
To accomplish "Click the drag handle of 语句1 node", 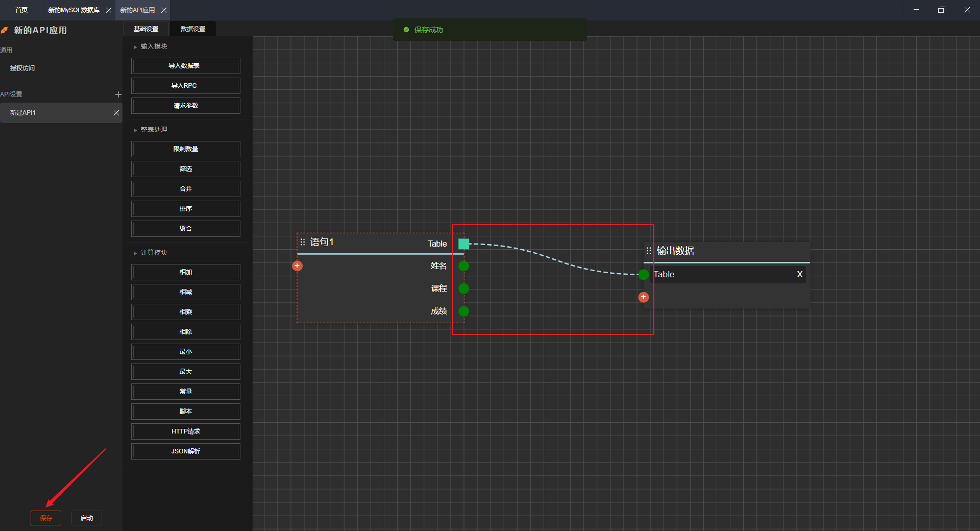I will (303, 242).
